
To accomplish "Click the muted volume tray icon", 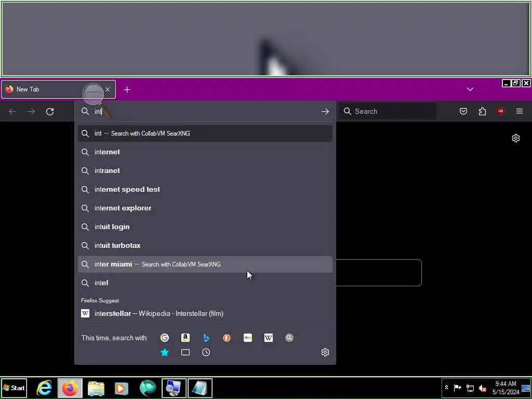I will pos(483,388).
